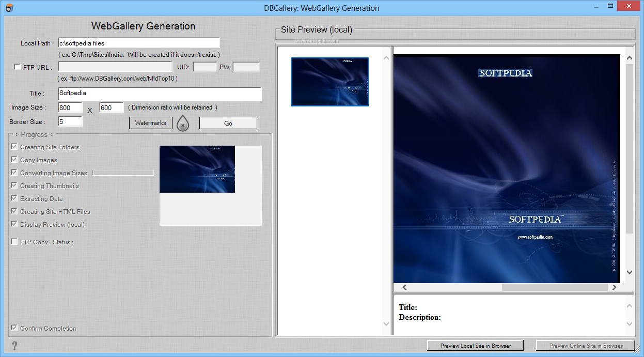Viewport: 644px width, 357px height.
Task: Click the watermark droplet icon
Action: coord(183,123)
